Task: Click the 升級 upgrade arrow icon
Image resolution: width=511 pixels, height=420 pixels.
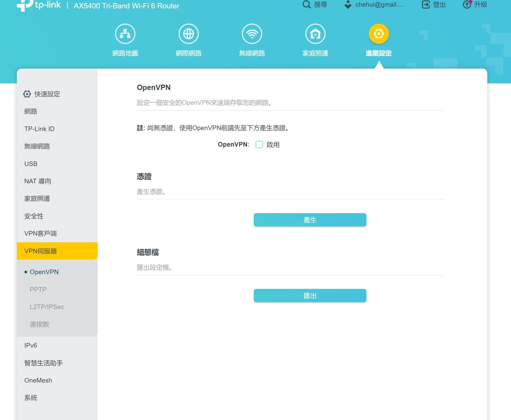Action: pyautogui.click(x=467, y=4)
